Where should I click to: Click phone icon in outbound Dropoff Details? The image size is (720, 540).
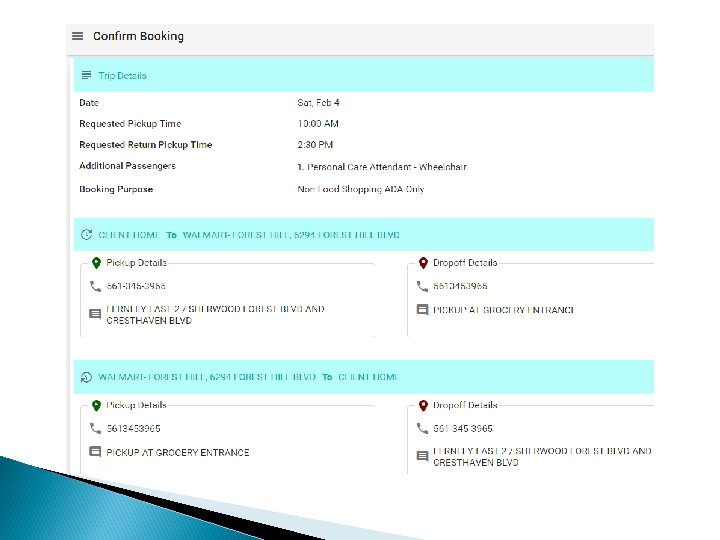[422, 286]
